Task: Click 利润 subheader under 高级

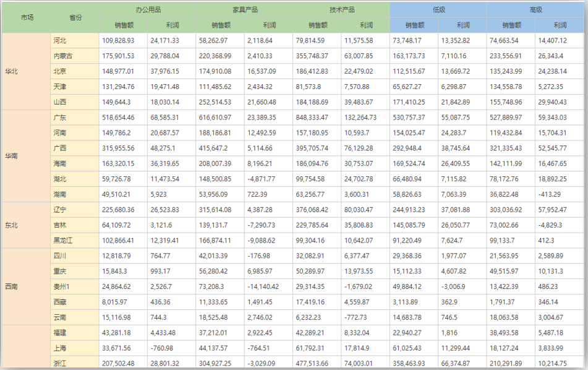Action: pos(560,25)
